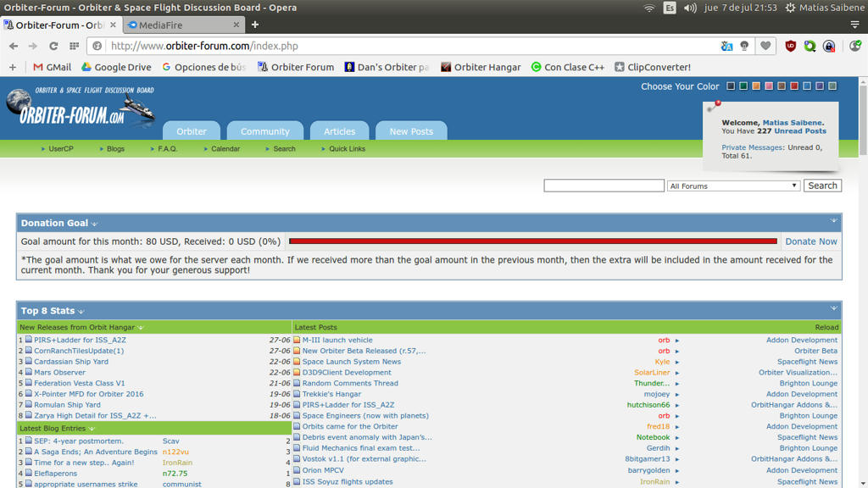Viewport: 868px width, 488px height.
Task: Collapse the Top 8 Stats panel corner arrow
Action: (833, 308)
